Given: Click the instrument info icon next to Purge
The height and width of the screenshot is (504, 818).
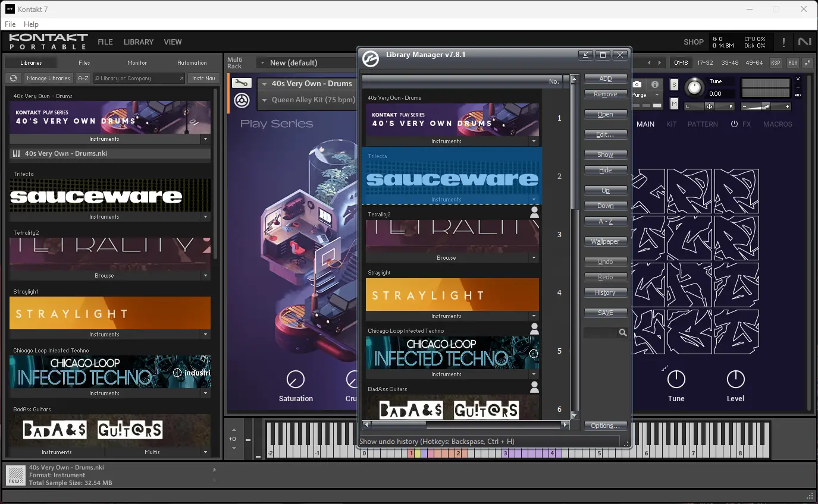Looking at the screenshot, I should 655,84.
